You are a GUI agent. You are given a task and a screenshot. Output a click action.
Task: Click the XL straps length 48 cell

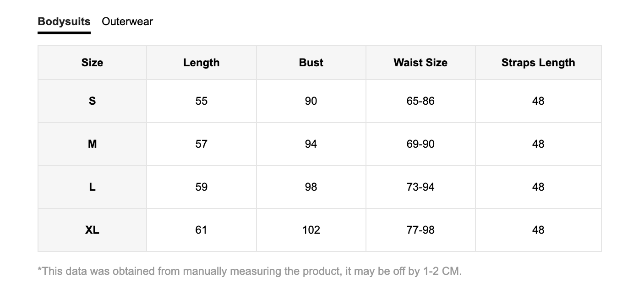(538, 230)
